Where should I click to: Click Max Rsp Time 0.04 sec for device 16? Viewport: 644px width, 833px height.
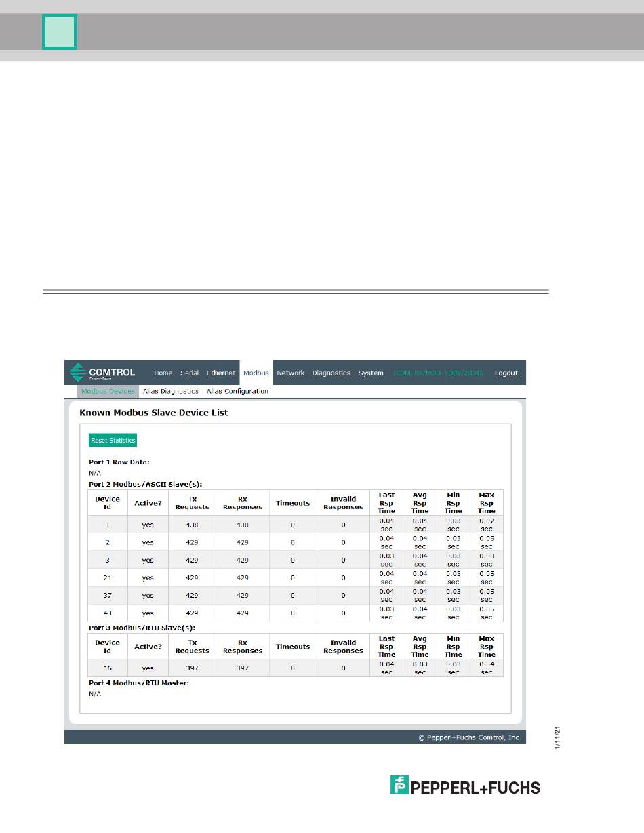coord(486,668)
